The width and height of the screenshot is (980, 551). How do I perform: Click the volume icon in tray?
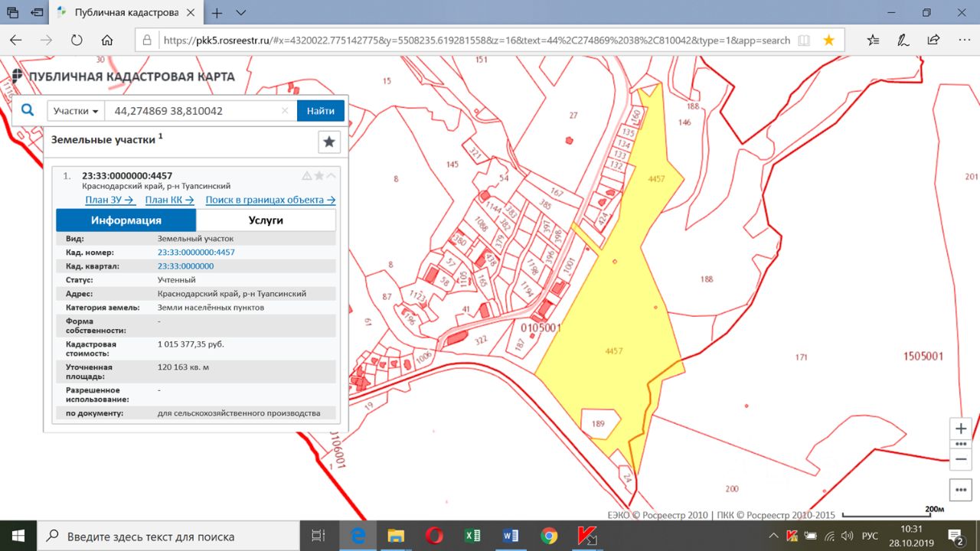(x=846, y=536)
